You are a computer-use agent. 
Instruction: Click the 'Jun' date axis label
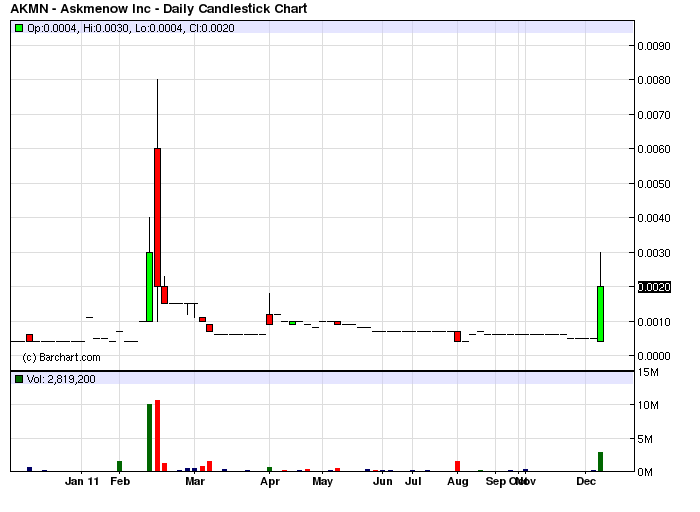pos(383,481)
